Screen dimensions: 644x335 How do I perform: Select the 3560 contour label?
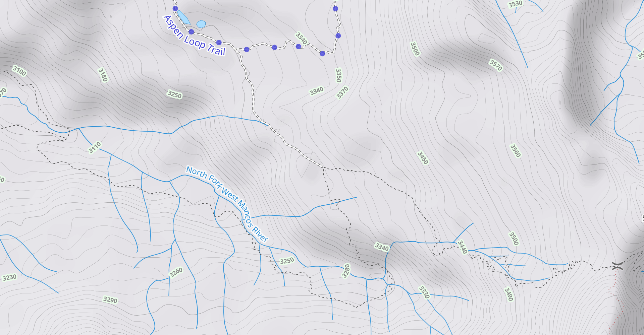[x=516, y=151]
